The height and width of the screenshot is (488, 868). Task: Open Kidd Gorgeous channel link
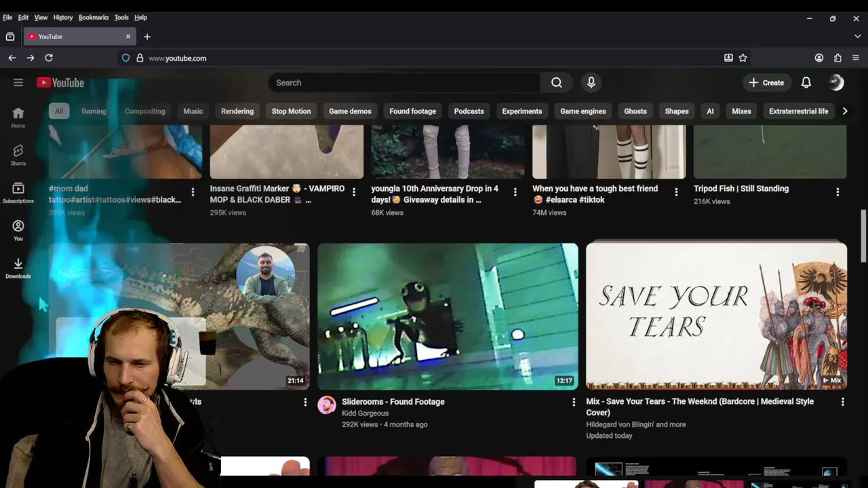coord(365,413)
